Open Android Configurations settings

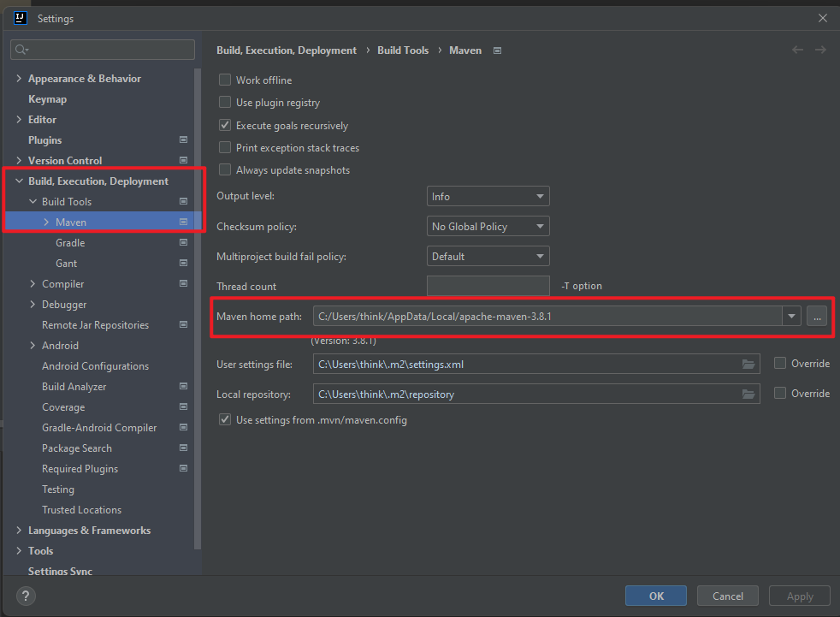click(95, 366)
